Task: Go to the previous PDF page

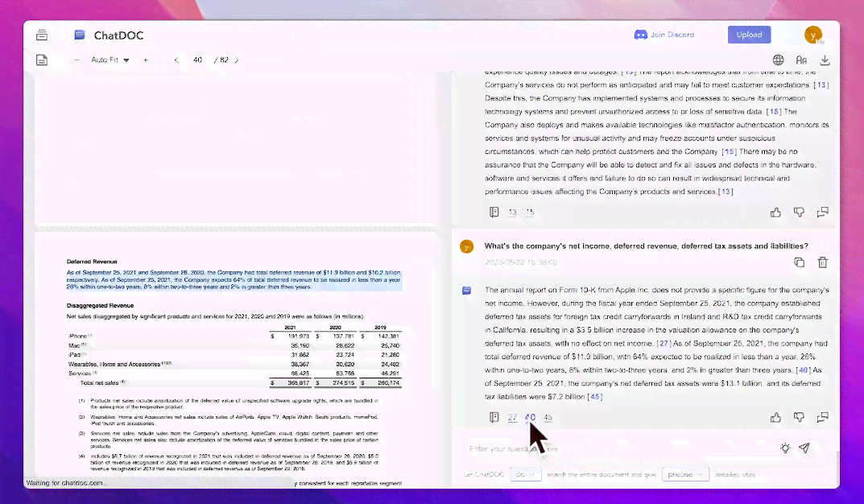Action: [x=176, y=60]
